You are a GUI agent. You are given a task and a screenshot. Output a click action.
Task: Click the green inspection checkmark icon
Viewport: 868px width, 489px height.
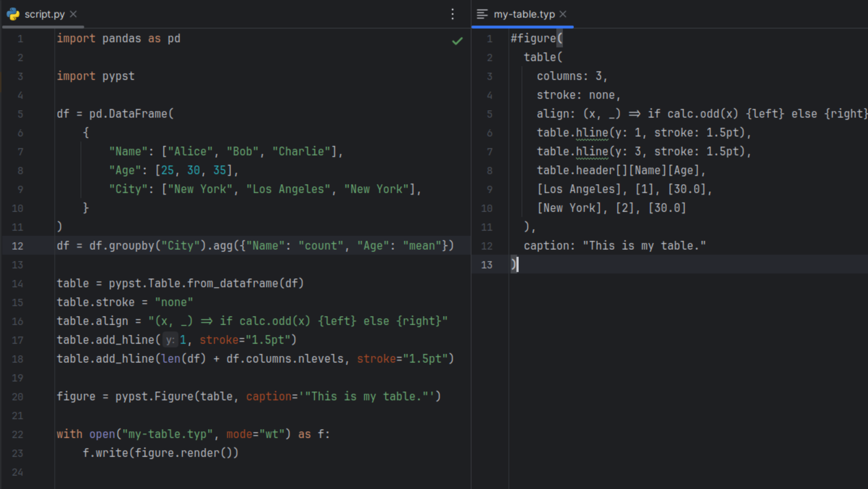coord(457,41)
